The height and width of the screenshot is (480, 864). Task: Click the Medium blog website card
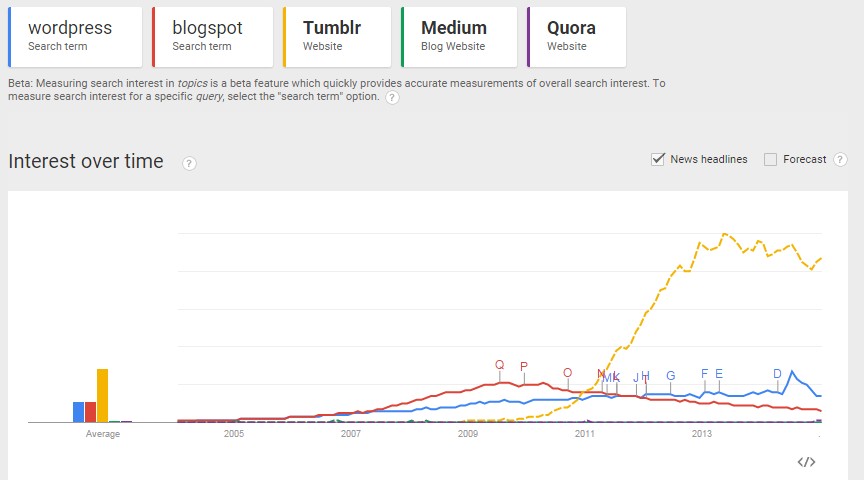pyautogui.click(x=457, y=36)
